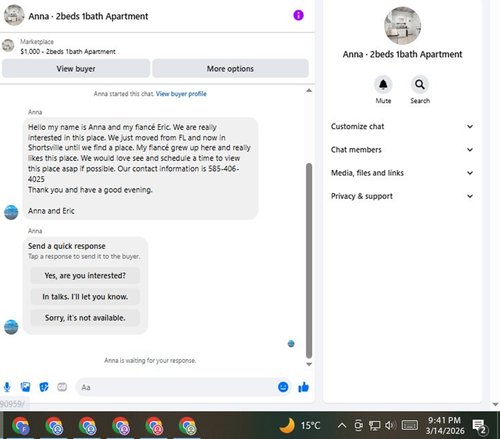Open emoji picker in message box
Screen dimensions: 500x439
tap(283, 387)
